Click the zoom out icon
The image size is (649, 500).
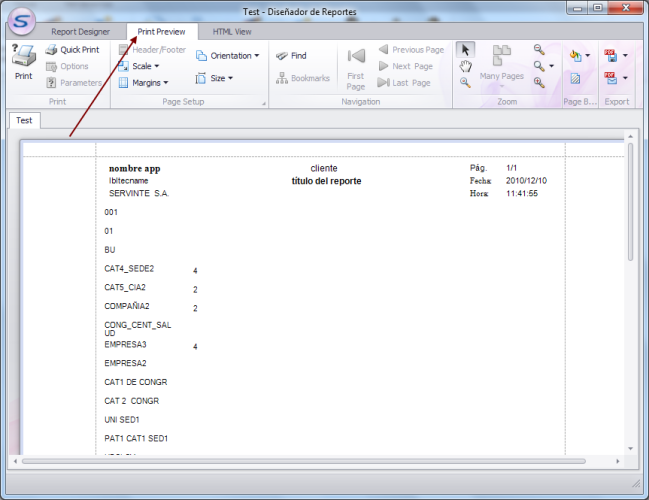click(x=539, y=49)
